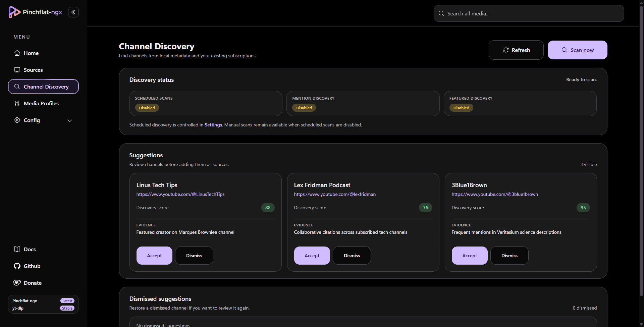Click the yt-dlp Stable badge
Screen dimensions: 644x327
67,308
